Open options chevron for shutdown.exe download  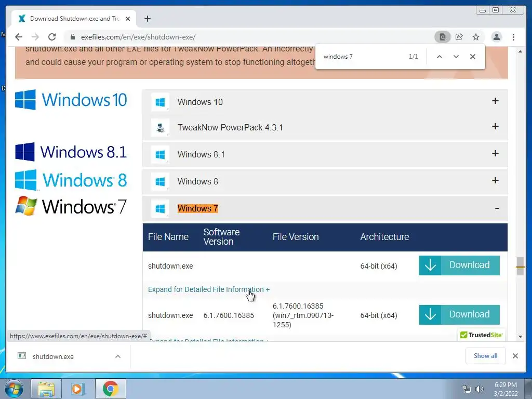point(118,356)
